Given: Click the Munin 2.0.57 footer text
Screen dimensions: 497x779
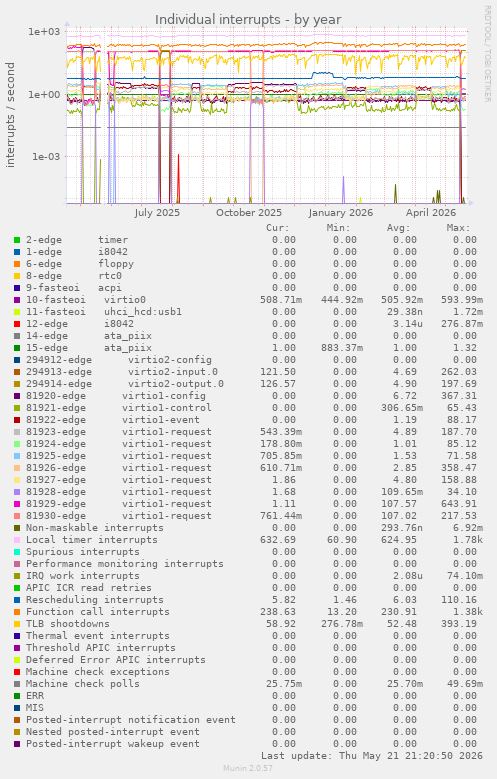Looking at the screenshot, I should pos(248,768).
